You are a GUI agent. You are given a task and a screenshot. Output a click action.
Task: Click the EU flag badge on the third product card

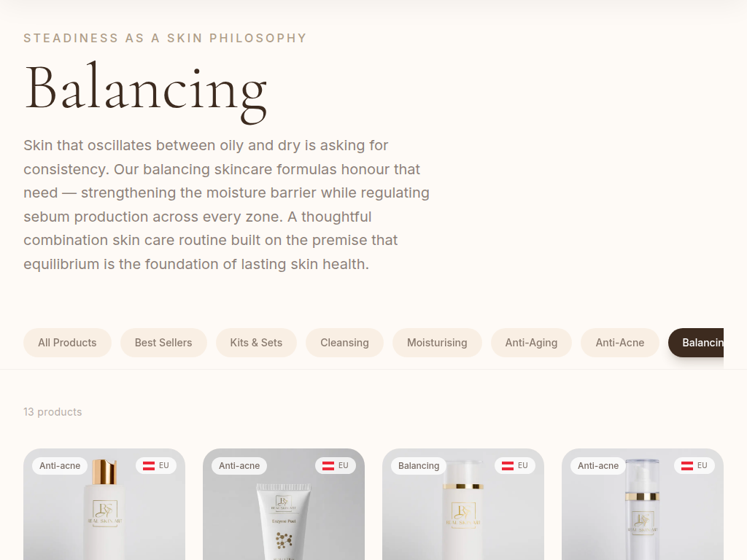pyautogui.click(x=515, y=465)
